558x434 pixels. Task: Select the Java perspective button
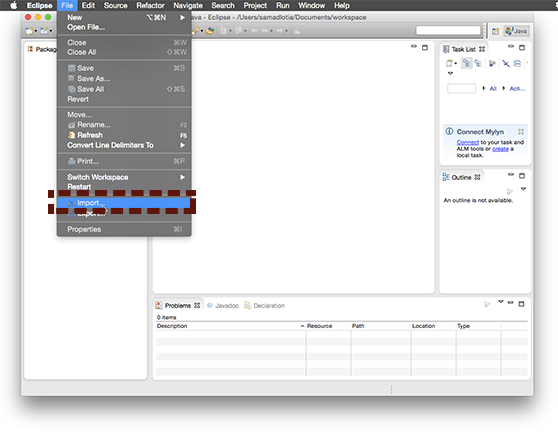pos(516,31)
